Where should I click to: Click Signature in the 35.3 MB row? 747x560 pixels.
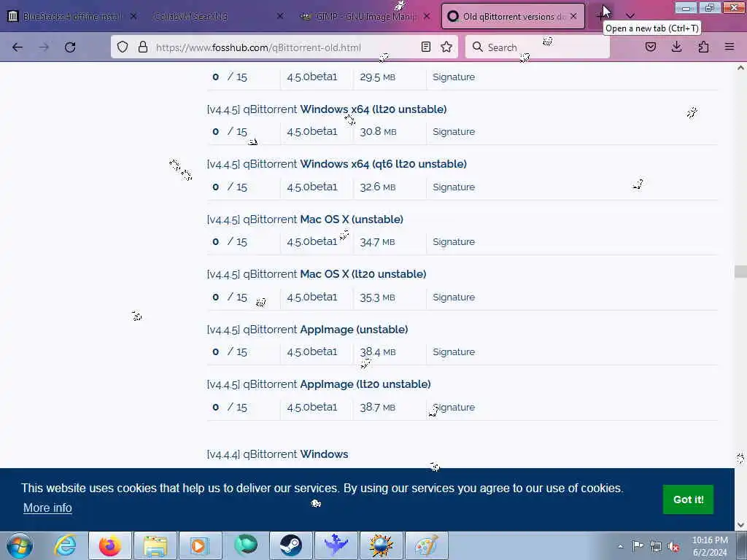click(x=454, y=297)
